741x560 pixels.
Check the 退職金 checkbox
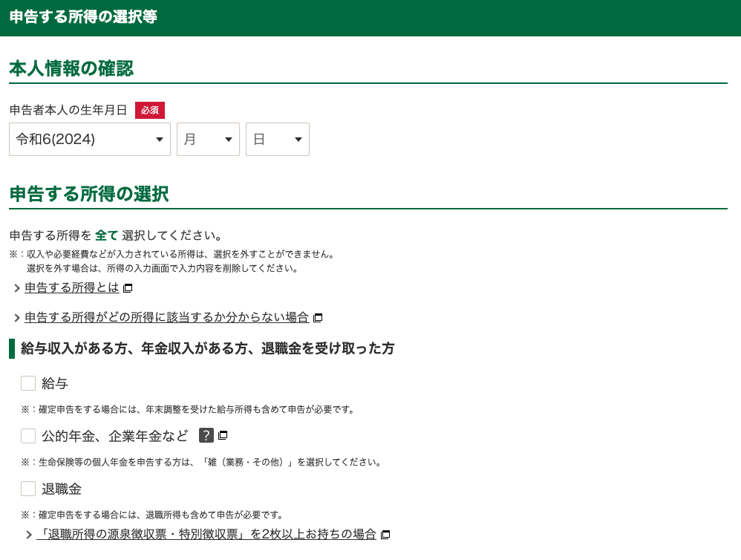coord(28,489)
